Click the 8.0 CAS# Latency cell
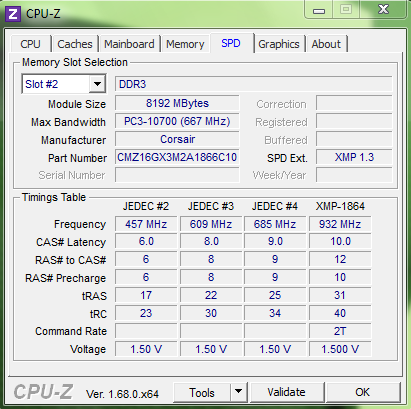The image size is (411, 409). pyautogui.click(x=211, y=241)
